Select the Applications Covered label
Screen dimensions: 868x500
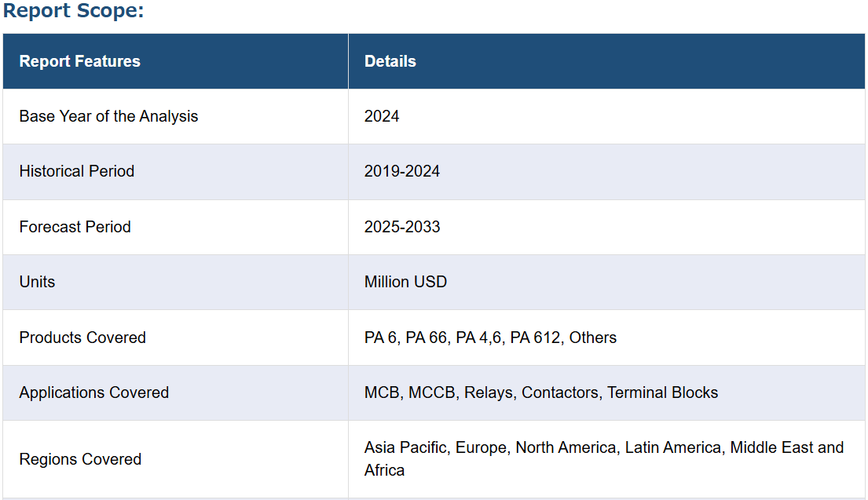pyautogui.click(x=94, y=392)
